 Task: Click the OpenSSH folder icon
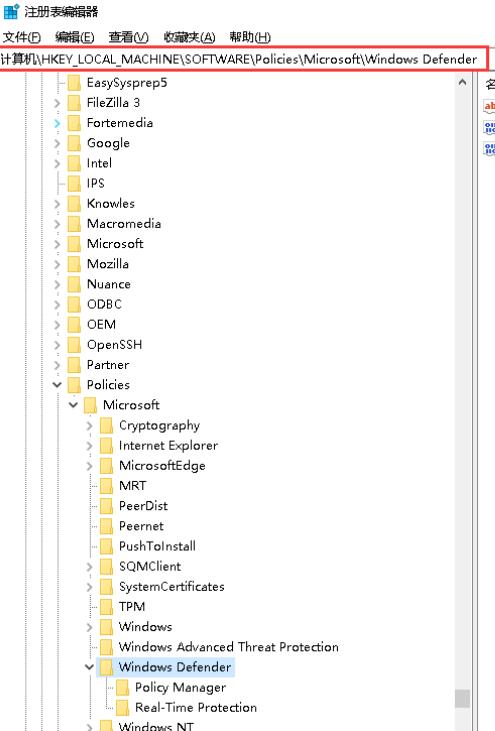[74, 345]
